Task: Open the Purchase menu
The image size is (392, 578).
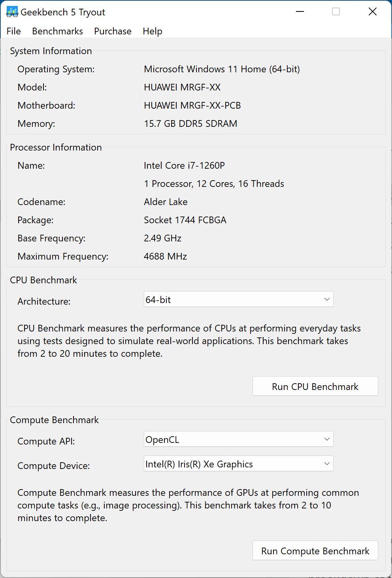Action: [112, 31]
